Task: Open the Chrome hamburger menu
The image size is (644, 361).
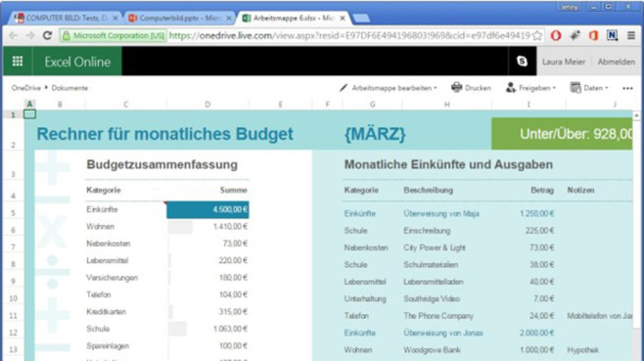Action: point(631,36)
